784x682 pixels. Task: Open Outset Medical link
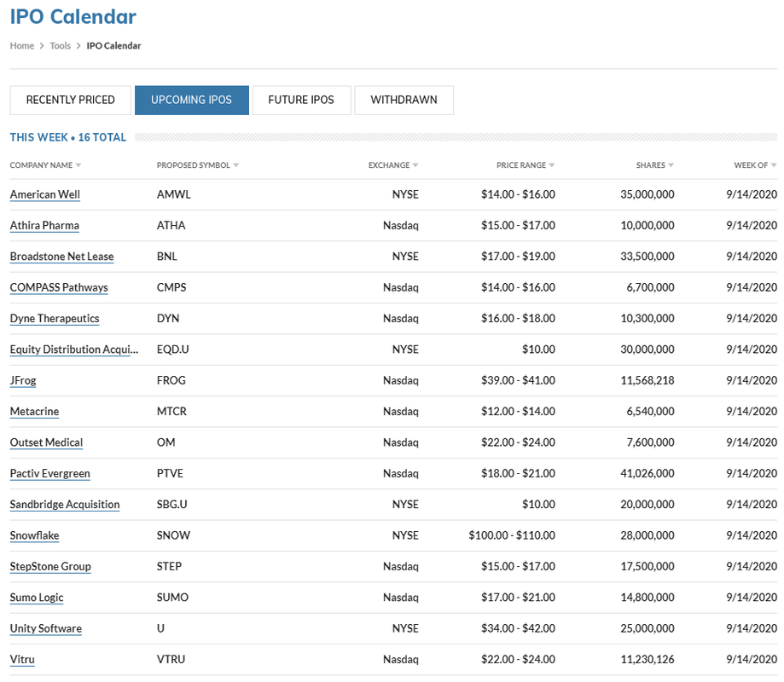47,442
